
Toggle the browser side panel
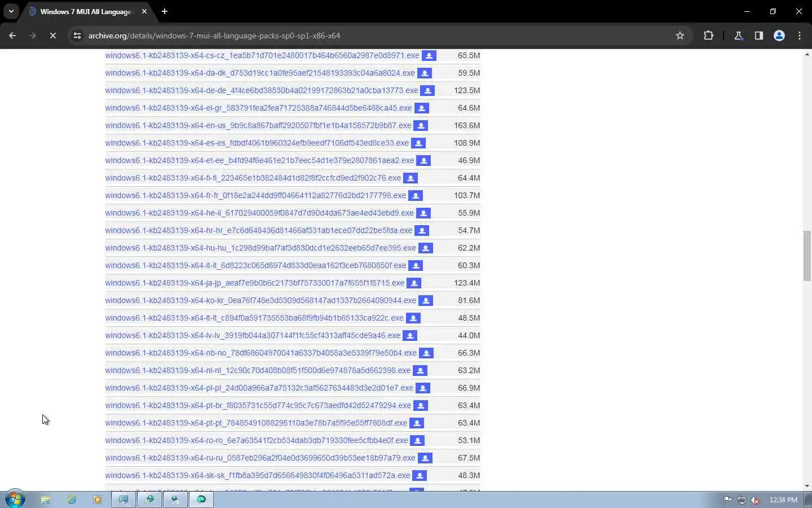(x=759, y=36)
